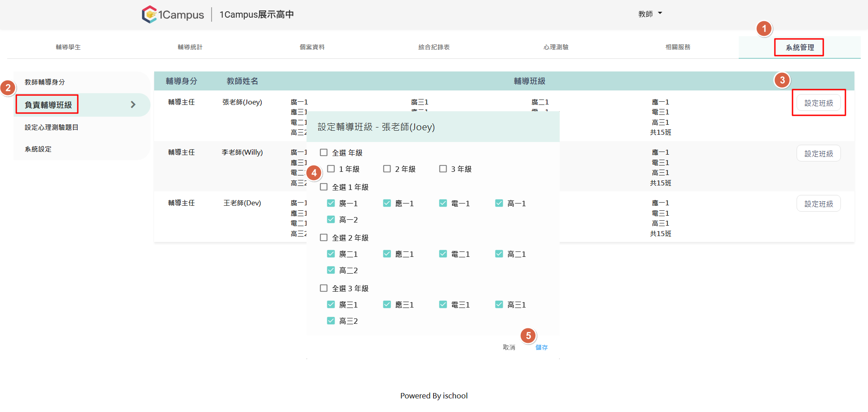Uncheck the 電二1 class checkbox
Viewport: 868px width, 412px height.
pyautogui.click(x=443, y=254)
